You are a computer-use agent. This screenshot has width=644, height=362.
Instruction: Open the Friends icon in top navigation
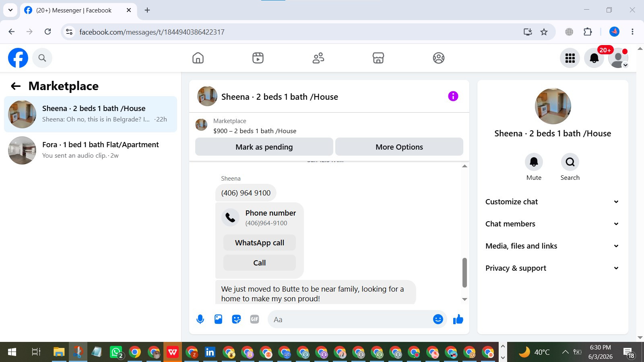[318, 58]
